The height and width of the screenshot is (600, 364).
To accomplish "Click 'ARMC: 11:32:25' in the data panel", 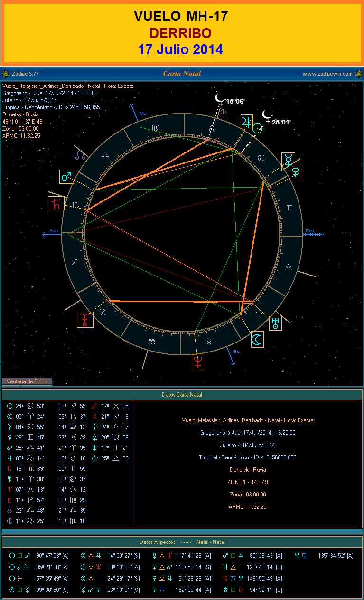I will coord(247,507).
